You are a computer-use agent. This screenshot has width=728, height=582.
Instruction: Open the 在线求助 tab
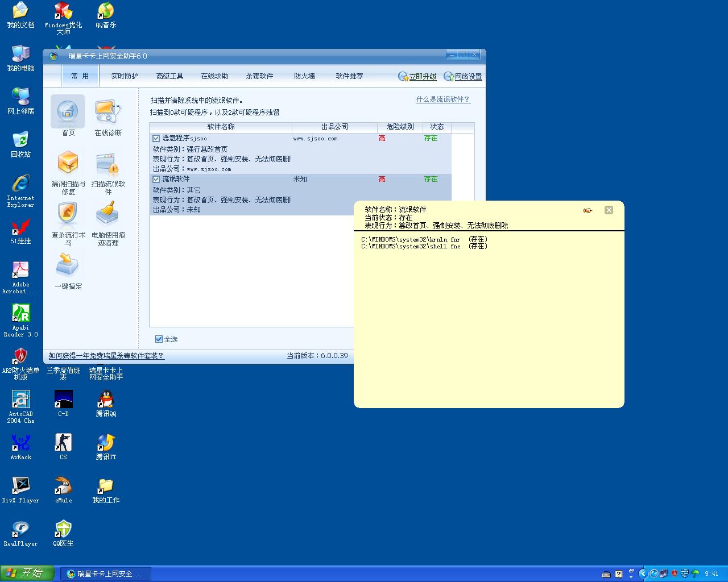tap(214, 76)
